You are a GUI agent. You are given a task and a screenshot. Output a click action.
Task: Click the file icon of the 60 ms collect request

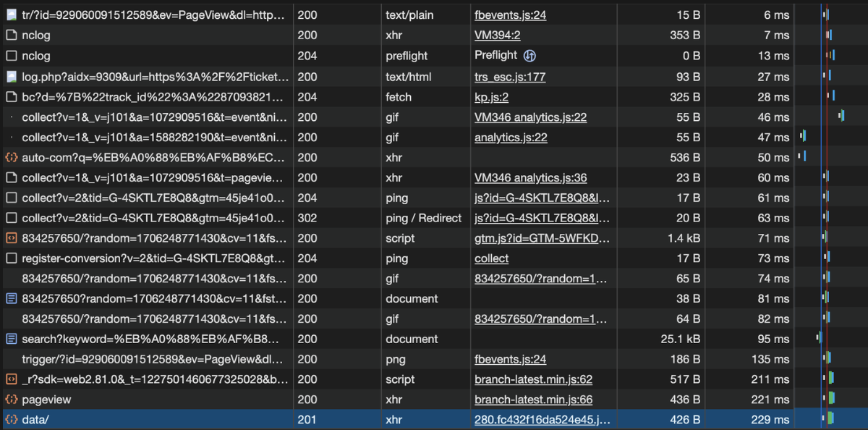[11, 177]
